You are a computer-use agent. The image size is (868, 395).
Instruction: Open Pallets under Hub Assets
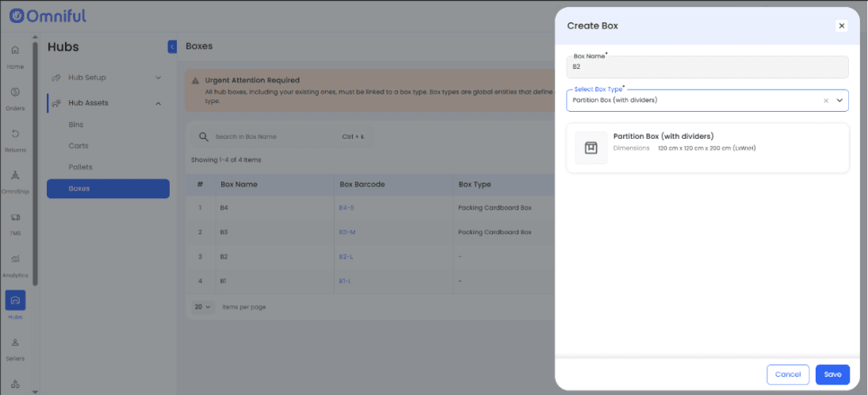point(80,167)
